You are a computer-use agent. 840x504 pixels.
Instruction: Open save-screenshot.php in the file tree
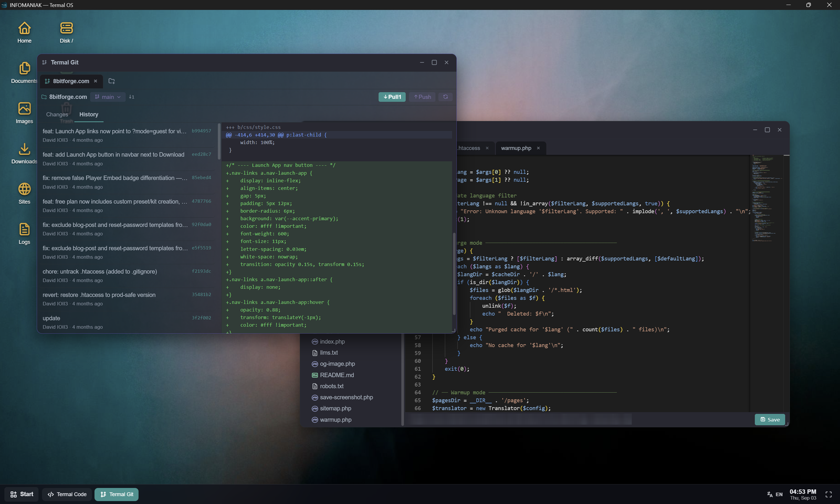click(346, 397)
